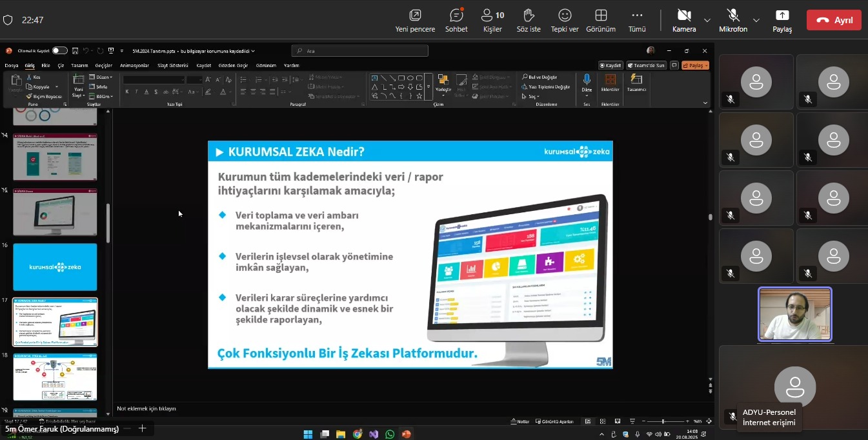Open the Bölüm section dropdown
Viewport: 868px width, 440px height.
101,96
